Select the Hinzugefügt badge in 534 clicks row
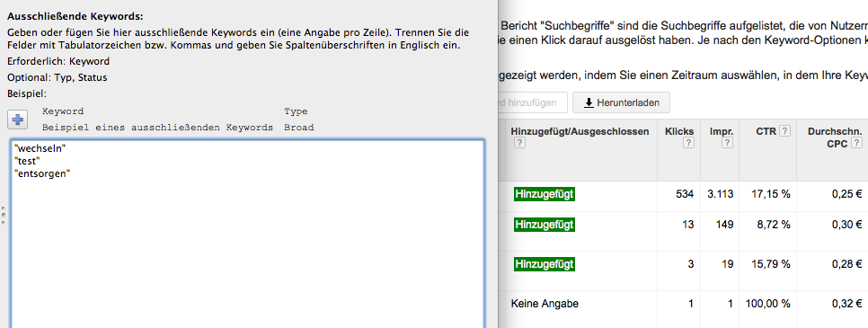 tap(545, 194)
